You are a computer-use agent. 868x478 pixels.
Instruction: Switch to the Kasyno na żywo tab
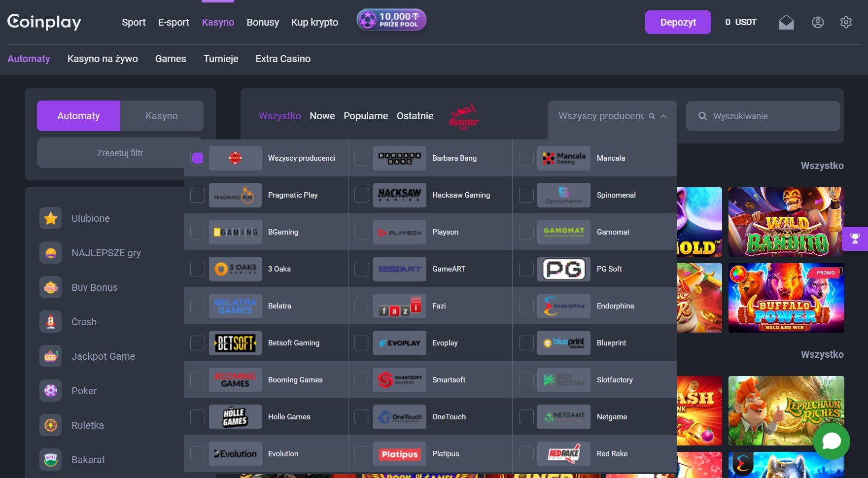pos(103,59)
